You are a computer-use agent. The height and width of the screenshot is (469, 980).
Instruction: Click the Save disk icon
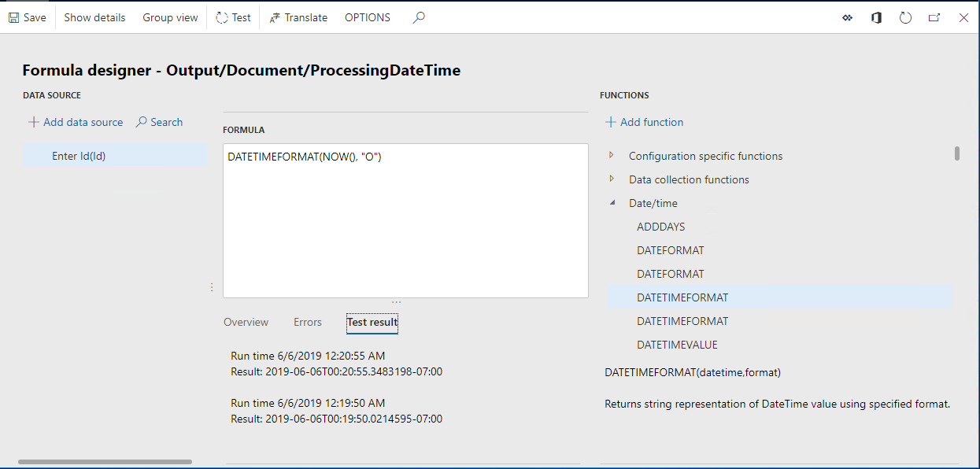[x=13, y=17]
